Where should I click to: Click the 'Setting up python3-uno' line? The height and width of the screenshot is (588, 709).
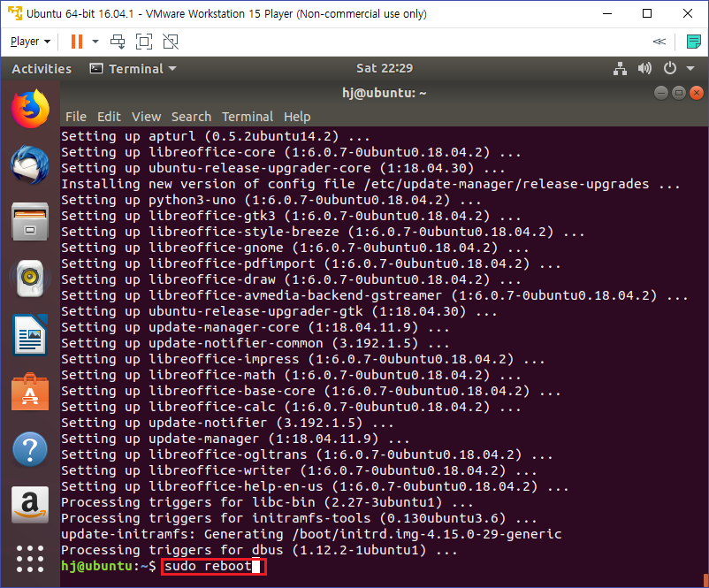pos(271,200)
